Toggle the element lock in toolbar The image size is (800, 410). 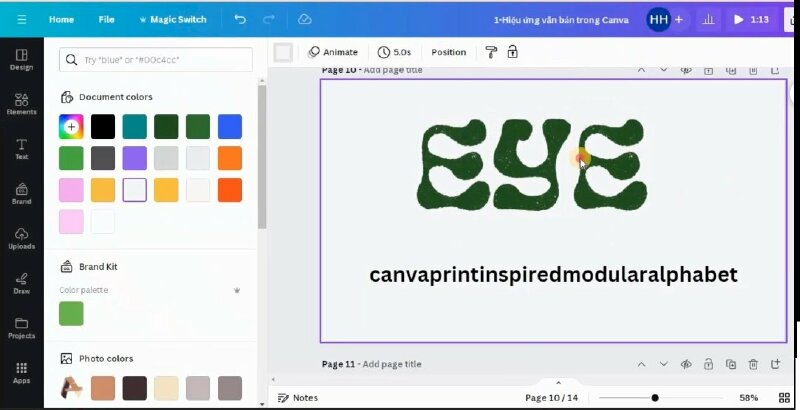point(513,52)
